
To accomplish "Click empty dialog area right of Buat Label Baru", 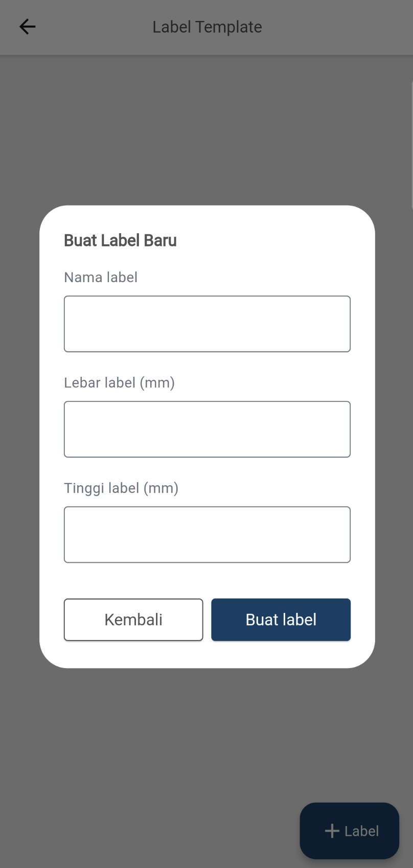I will [276, 240].
